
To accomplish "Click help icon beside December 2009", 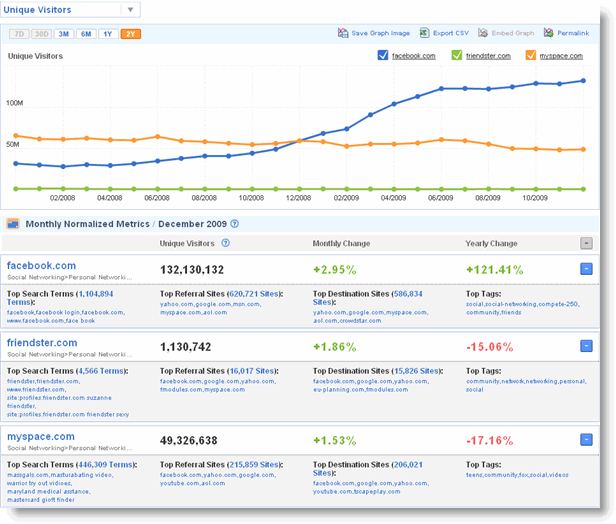I will (x=235, y=224).
